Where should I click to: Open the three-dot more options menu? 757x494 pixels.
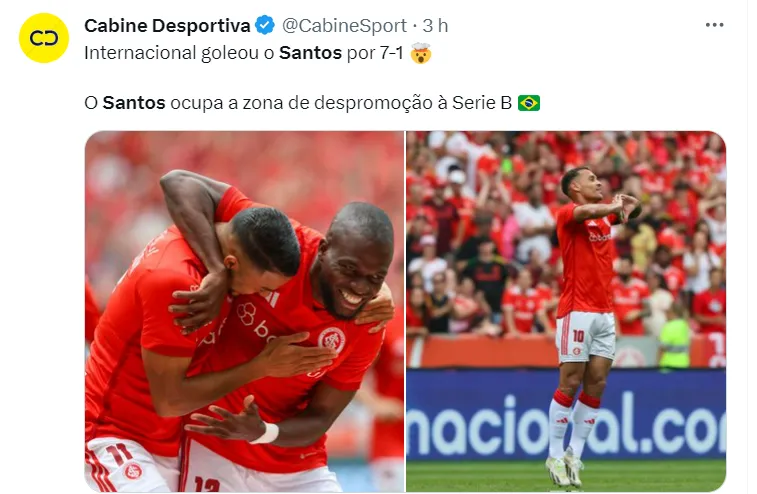click(715, 25)
